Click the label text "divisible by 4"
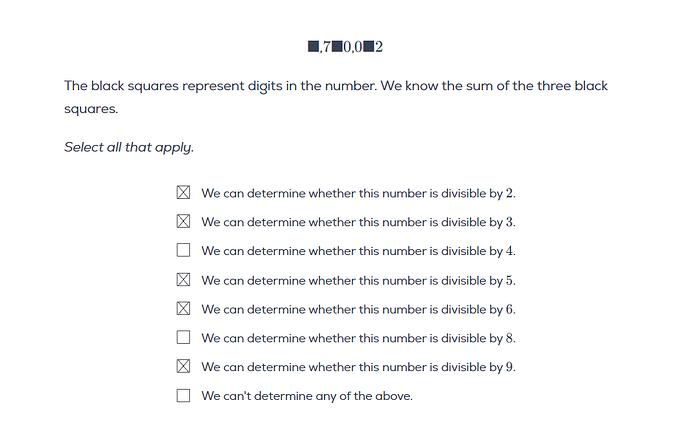 tap(478, 251)
